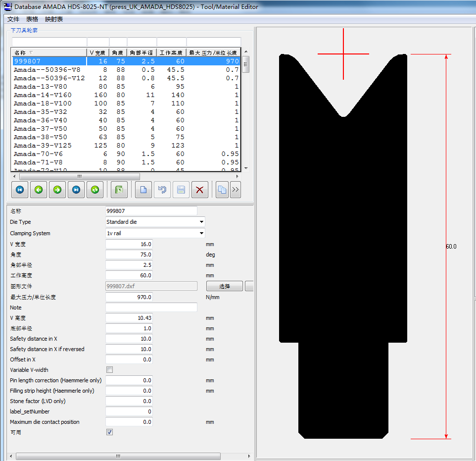The width and height of the screenshot is (476, 461).
Task: Click the Maximum die contact position field
Action: click(129, 422)
